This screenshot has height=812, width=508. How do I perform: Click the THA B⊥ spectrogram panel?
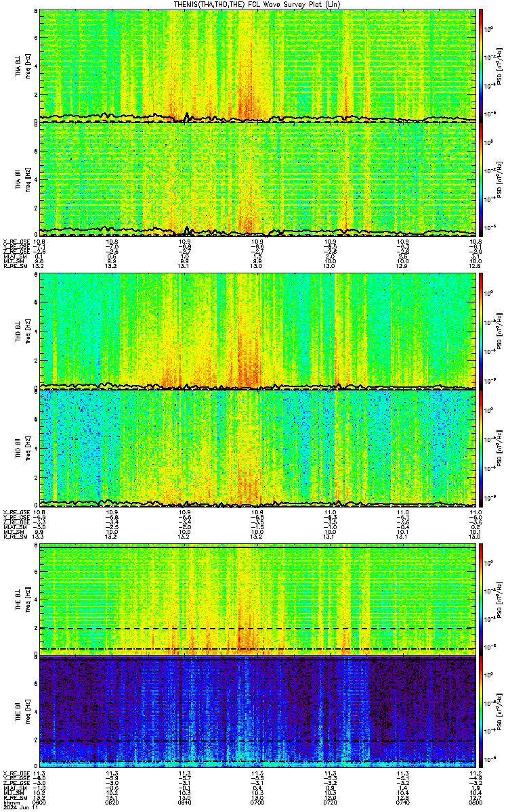coord(257,65)
